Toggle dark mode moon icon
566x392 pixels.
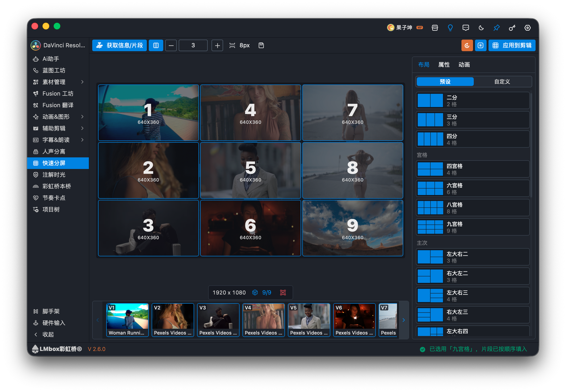pyautogui.click(x=481, y=28)
